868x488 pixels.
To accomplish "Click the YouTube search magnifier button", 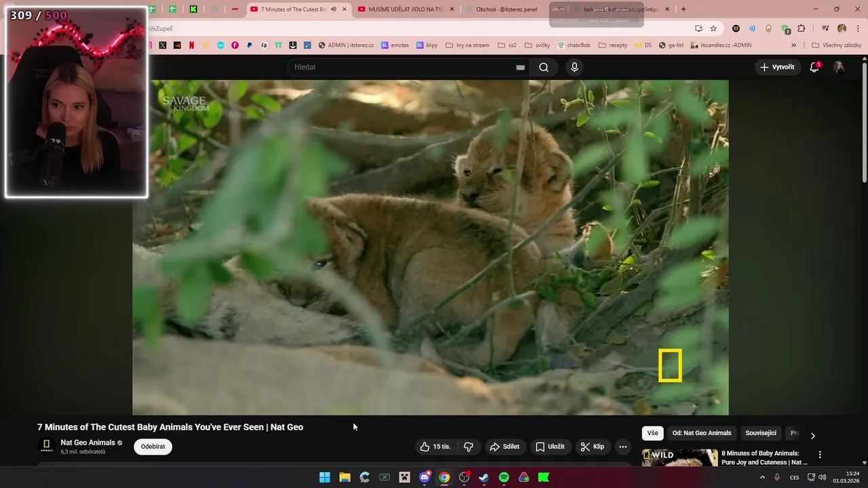I will click(543, 67).
